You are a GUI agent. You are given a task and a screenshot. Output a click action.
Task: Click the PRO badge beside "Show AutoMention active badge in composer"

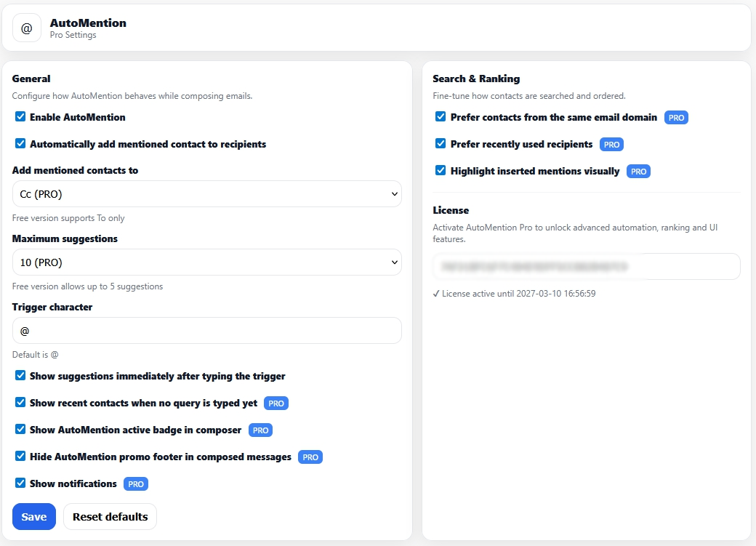[x=260, y=430]
